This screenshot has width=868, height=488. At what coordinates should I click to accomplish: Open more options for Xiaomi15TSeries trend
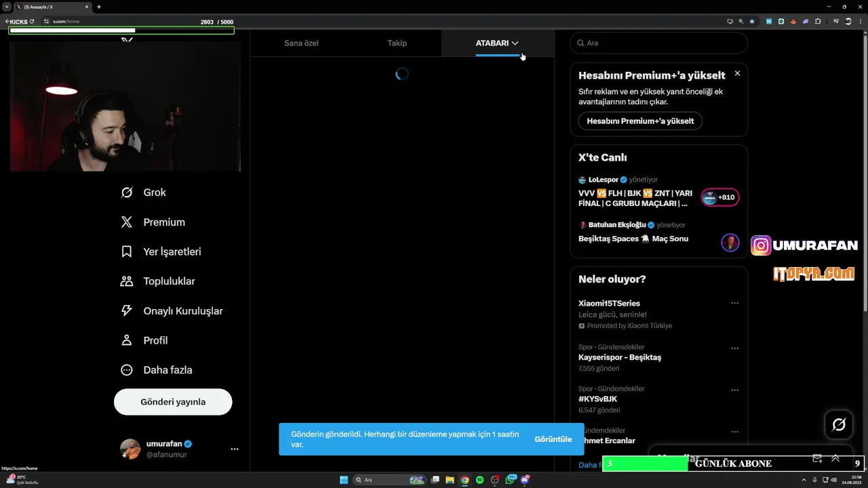coord(734,303)
